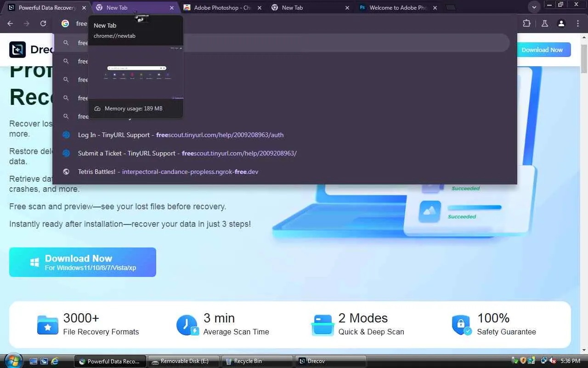Screen dimensions: 588x368
Task: Go back using the browser back arrow
Action: pyautogui.click(x=10, y=23)
